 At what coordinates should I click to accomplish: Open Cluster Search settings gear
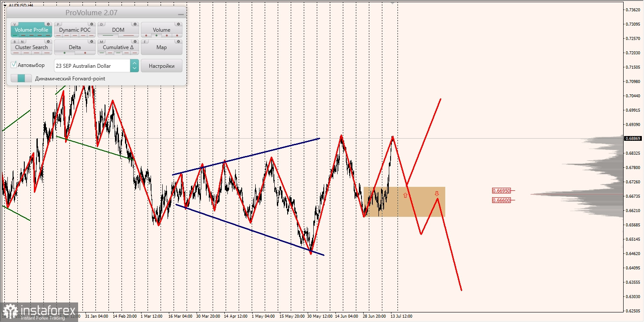click(x=48, y=42)
